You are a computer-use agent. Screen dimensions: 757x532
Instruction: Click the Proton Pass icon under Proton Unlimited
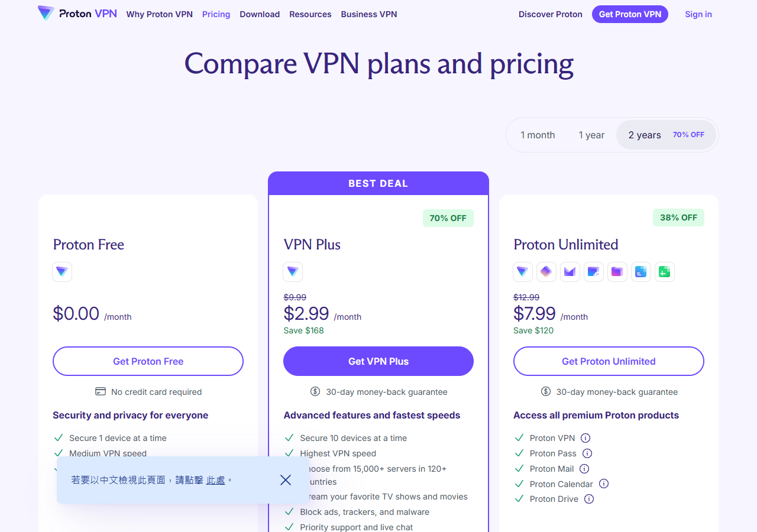point(546,272)
